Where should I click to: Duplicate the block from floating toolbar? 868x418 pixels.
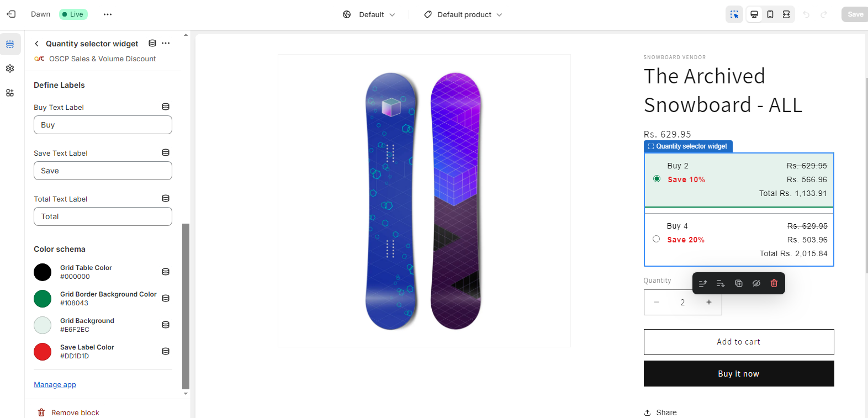click(739, 283)
